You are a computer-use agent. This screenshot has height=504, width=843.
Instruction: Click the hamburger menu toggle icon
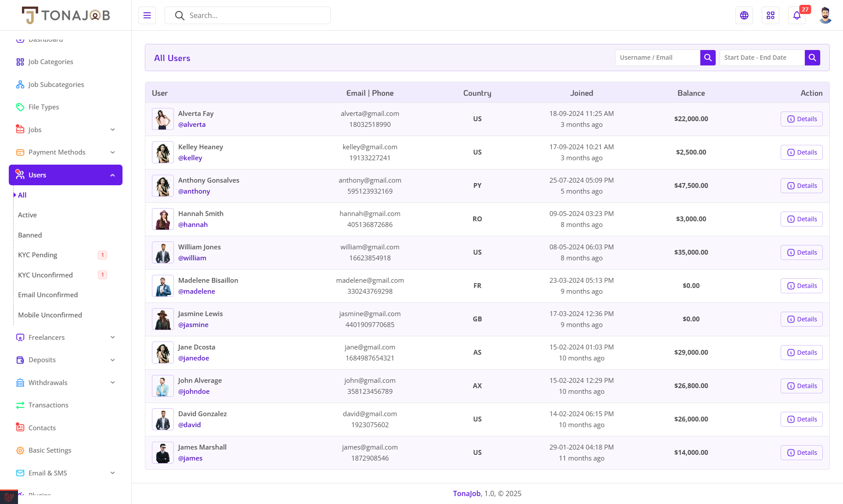(x=147, y=15)
